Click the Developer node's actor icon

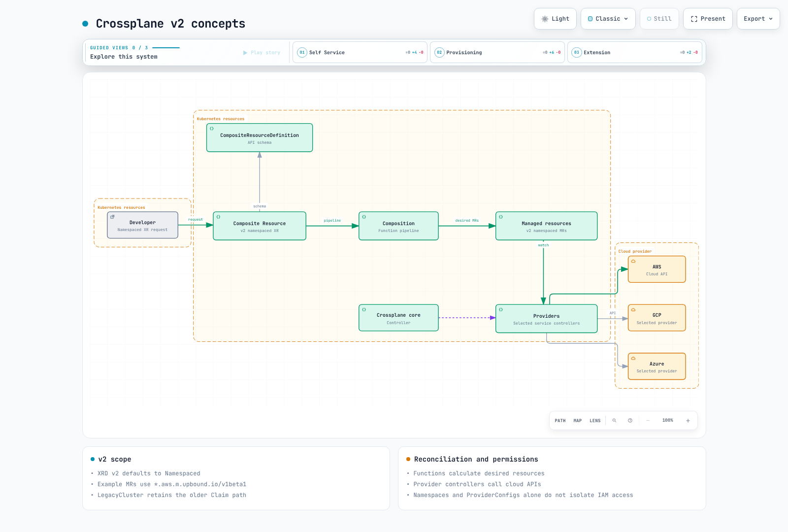(x=112, y=217)
